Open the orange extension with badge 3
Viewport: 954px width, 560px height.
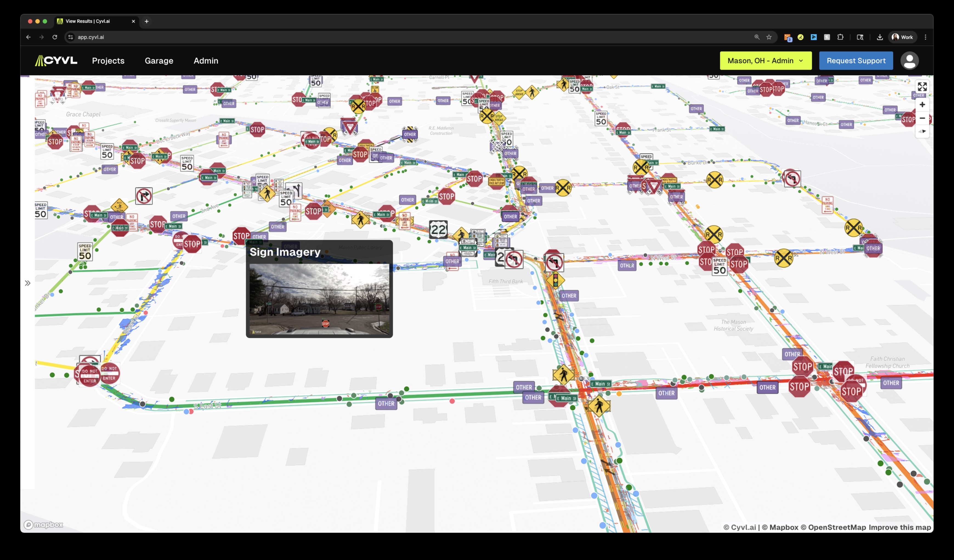pos(788,38)
